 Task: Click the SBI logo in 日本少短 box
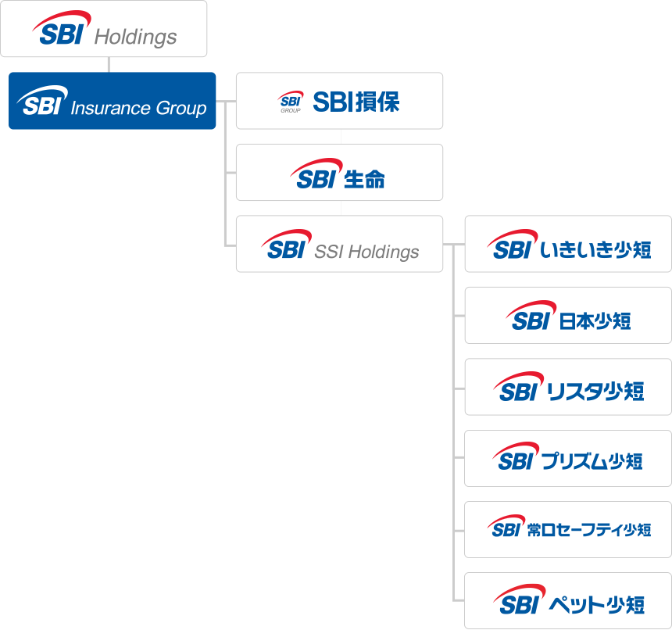pos(531,316)
